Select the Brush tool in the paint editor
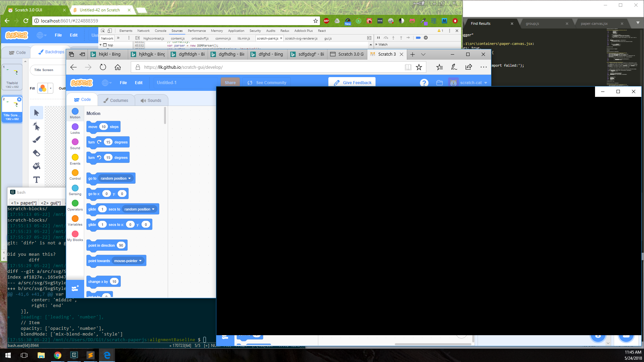The width and height of the screenshot is (644, 362). (x=36, y=139)
